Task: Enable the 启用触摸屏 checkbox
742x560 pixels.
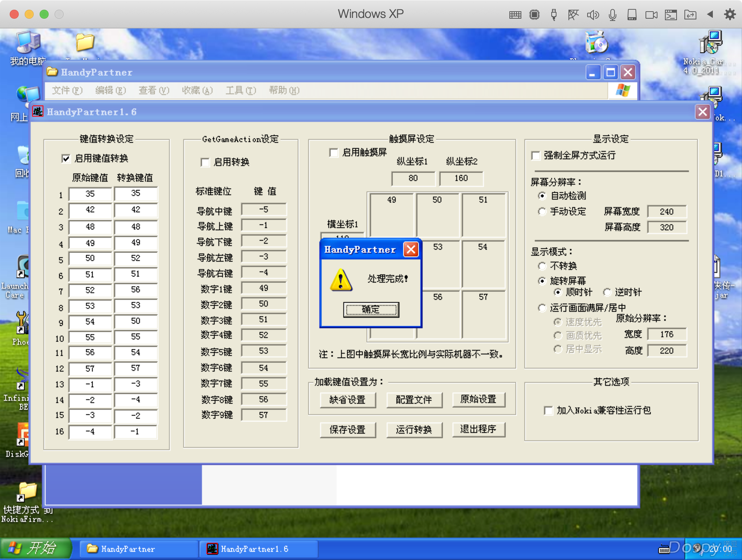Action: [x=334, y=153]
